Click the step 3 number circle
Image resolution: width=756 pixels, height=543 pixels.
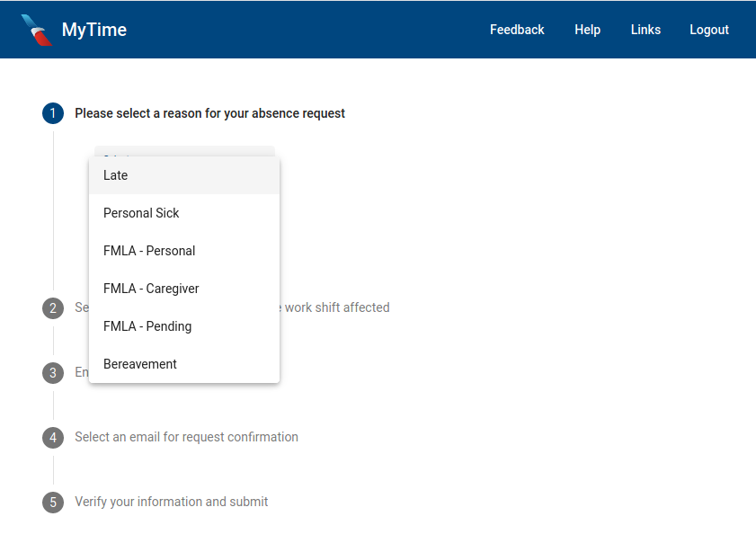pyautogui.click(x=53, y=373)
